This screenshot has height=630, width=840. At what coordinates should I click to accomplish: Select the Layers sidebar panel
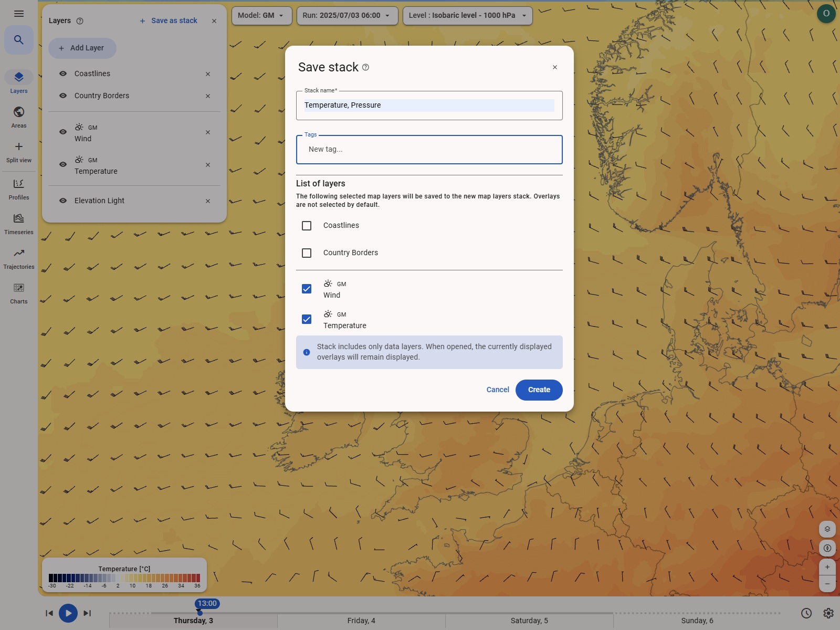point(19,82)
